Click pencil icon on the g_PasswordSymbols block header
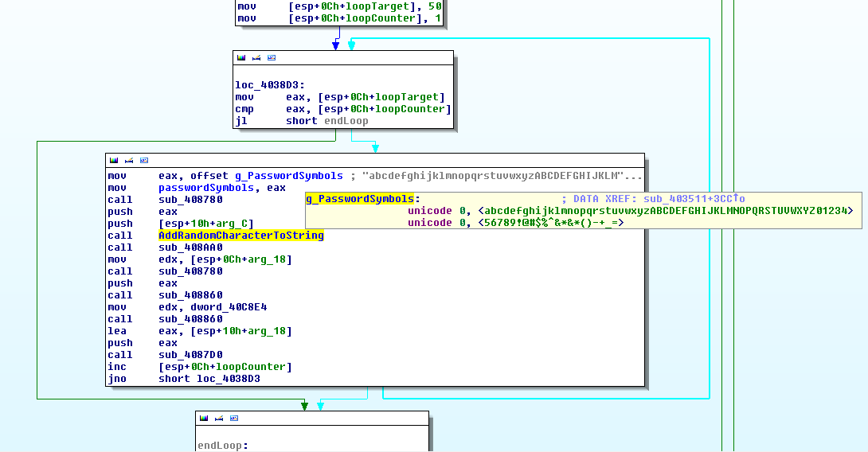Viewport: 868px width, 452px height. [x=129, y=161]
